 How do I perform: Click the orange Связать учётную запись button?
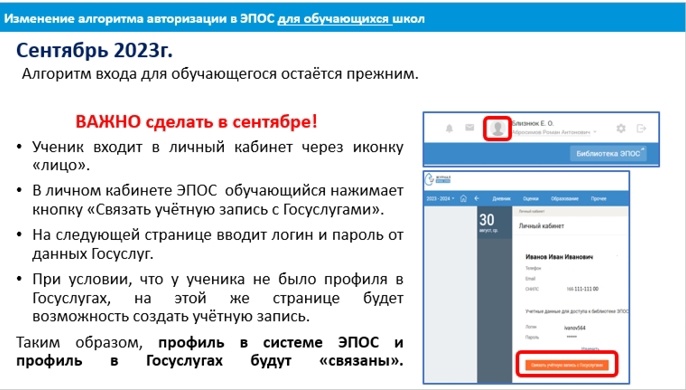567,365
